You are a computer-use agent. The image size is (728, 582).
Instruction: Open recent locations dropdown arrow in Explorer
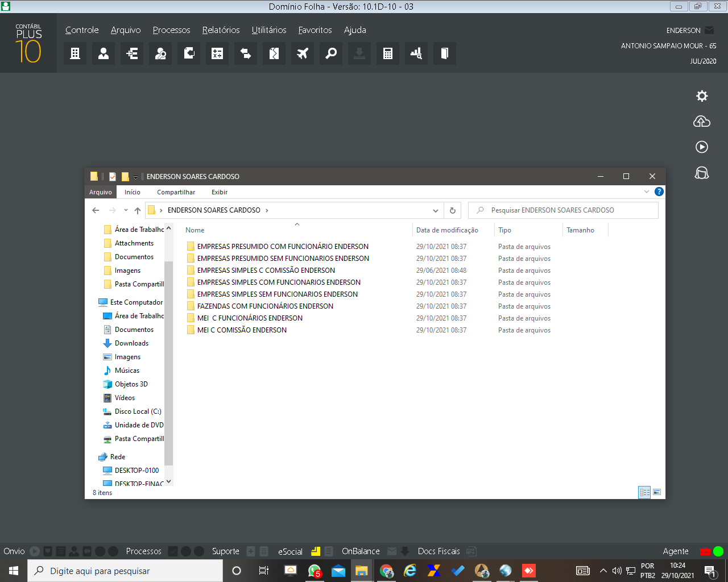tap(126, 210)
